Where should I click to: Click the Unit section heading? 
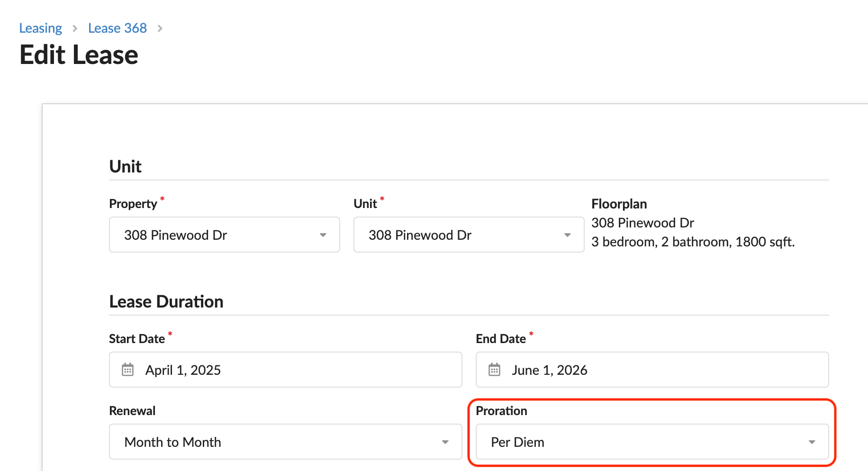coord(126,167)
